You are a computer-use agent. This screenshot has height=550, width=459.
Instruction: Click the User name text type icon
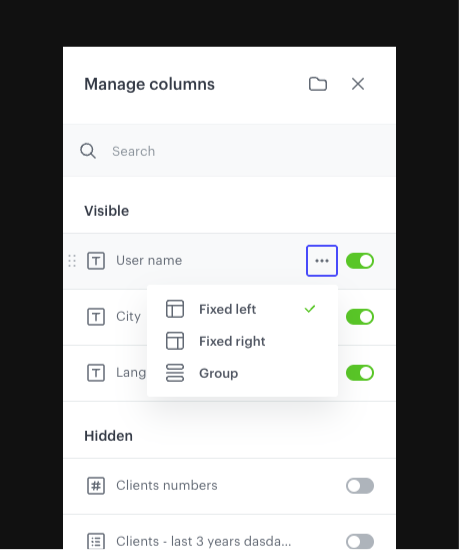pyautogui.click(x=96, y=261)
